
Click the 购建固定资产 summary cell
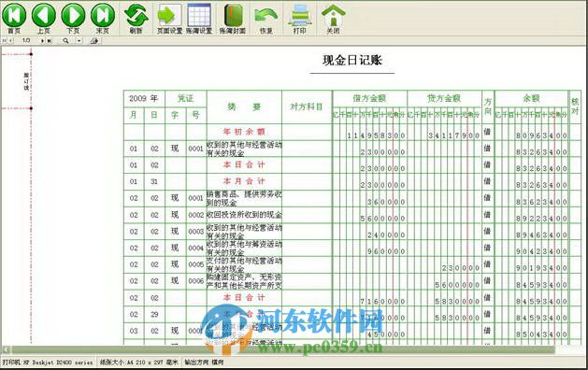[244, 281]
